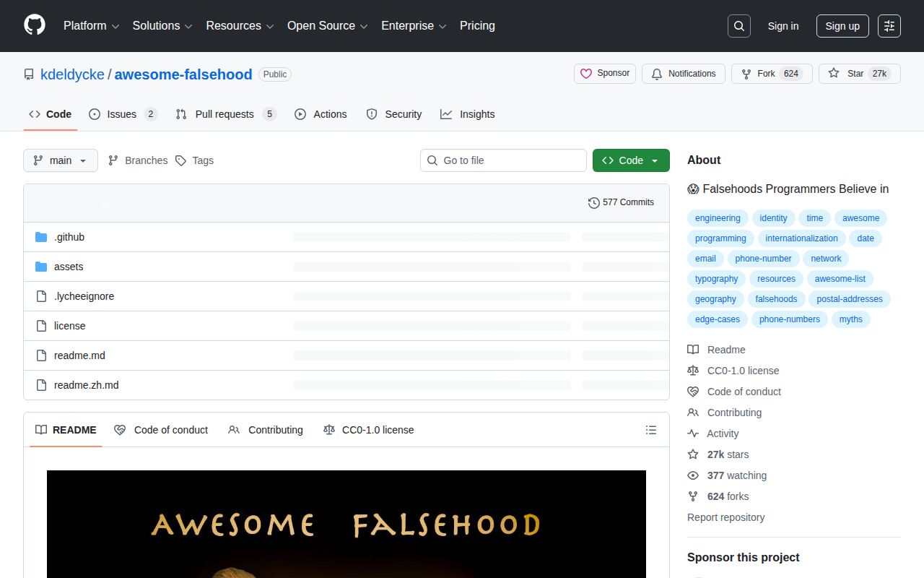The image size is (924, 578).
Task: Click the Sign in button
Action: (x=783, y=26)
